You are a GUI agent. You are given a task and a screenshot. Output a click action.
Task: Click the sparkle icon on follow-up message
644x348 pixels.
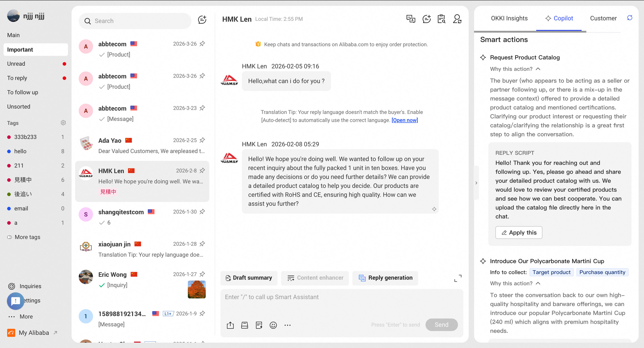click(434, 209)
